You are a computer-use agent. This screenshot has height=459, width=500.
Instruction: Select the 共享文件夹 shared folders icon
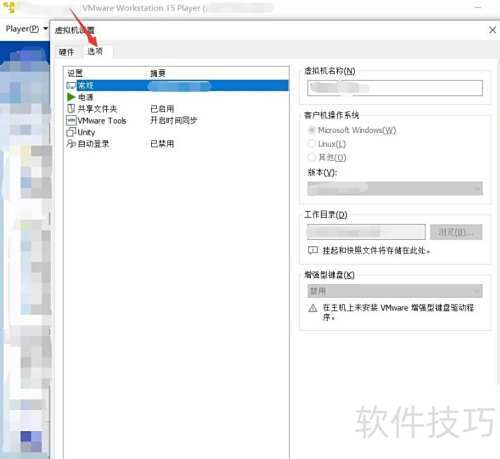pyautogui.click(x=71, y=109)
